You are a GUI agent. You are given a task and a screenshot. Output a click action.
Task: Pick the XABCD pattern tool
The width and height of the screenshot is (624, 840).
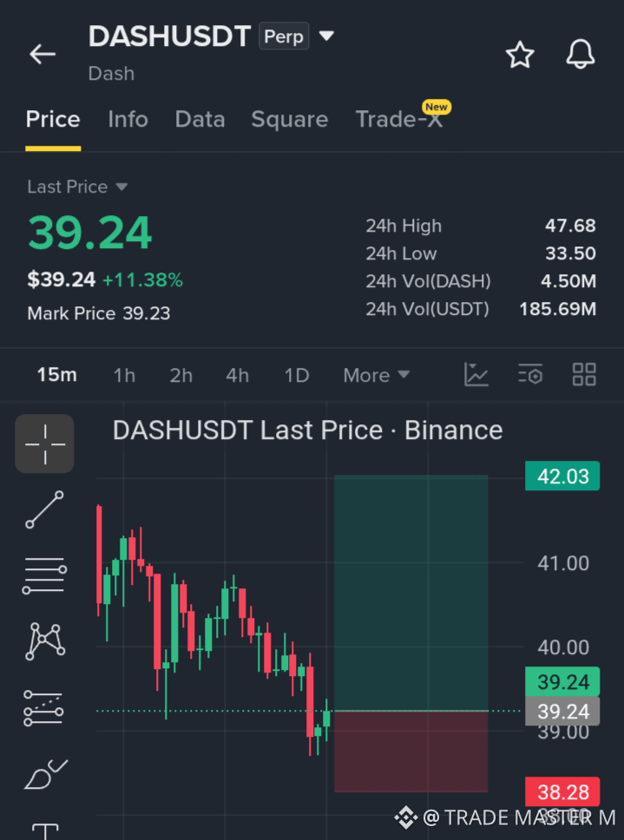[x=45, y=641]
